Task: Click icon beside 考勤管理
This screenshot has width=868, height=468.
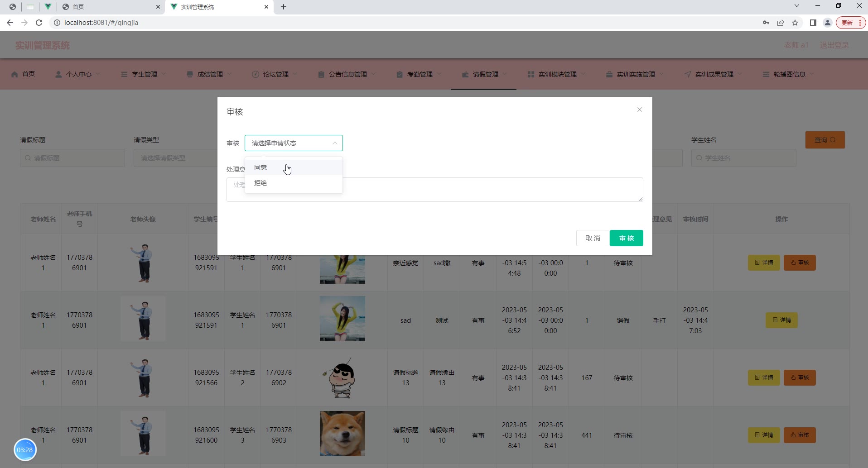Action: coord(400,74)
